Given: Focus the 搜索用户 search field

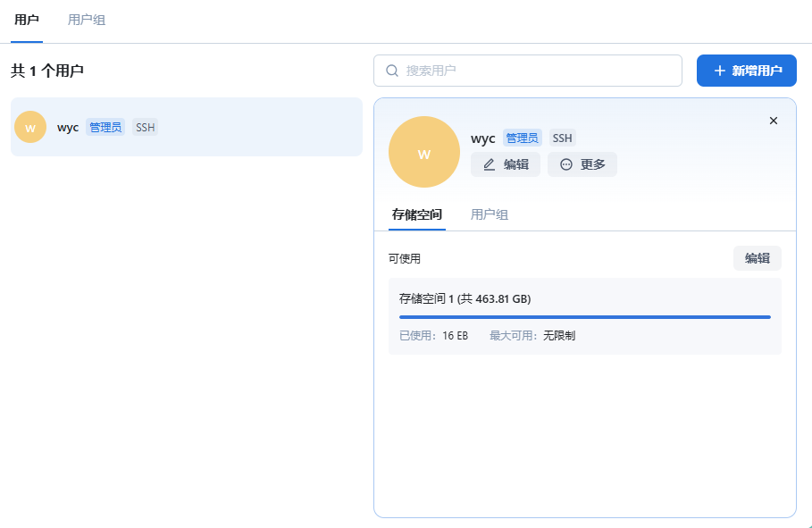Looking at the screenshot, I should pyautogui.click(x=528, y=71).
